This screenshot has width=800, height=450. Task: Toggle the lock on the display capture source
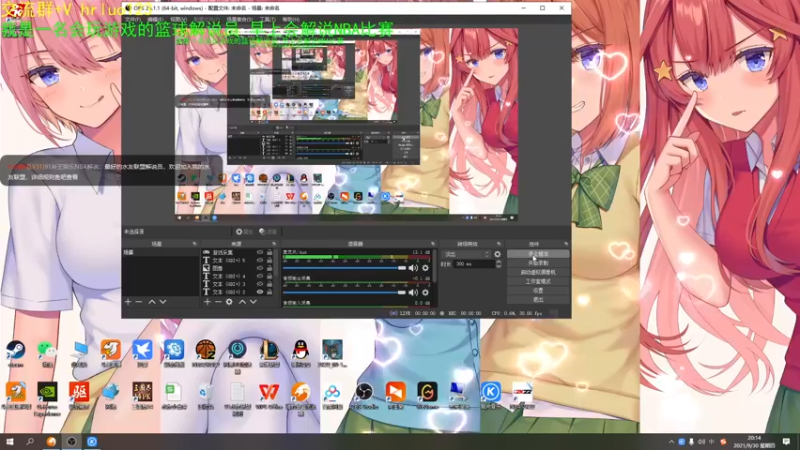pyautogui.click(x=269, y=253)
